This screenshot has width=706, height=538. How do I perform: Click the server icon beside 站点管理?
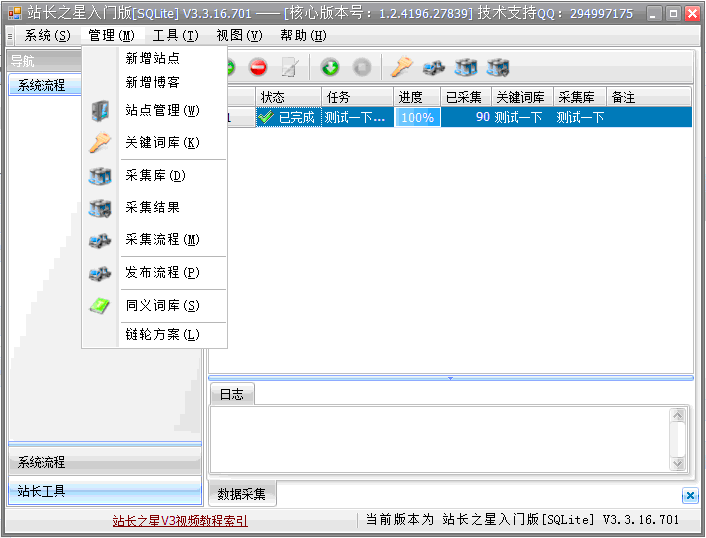100,110
